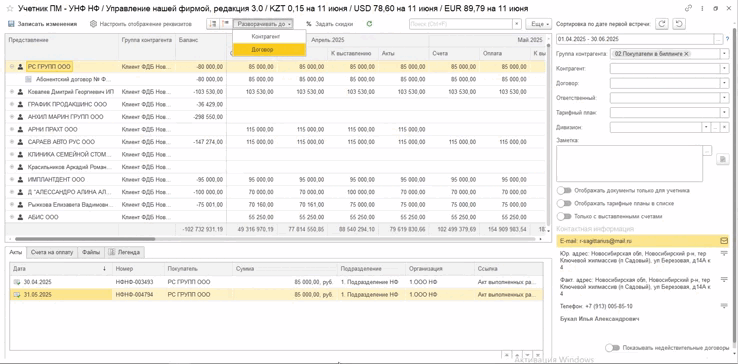Click the sort rows icon left of Разворачивать до
Image resolution: width=738 pixels, height=364 pixels.
click(x=212, y=24)
